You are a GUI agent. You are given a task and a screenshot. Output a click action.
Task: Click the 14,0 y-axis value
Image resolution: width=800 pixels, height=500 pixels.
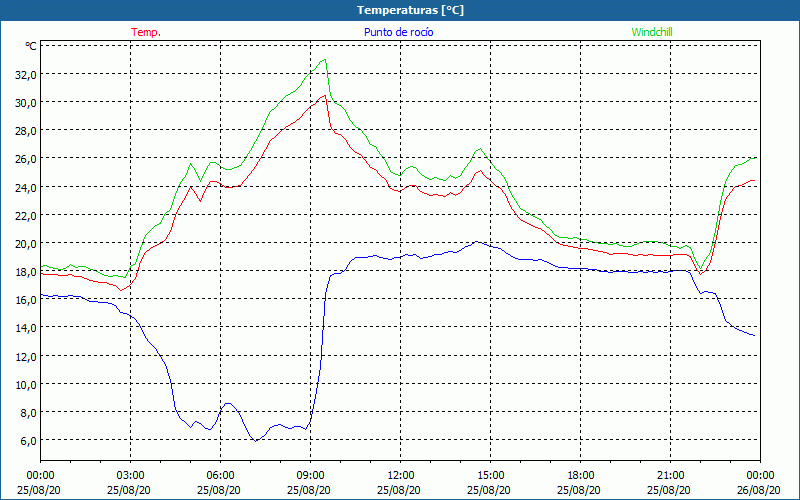[x=26, y=328]
